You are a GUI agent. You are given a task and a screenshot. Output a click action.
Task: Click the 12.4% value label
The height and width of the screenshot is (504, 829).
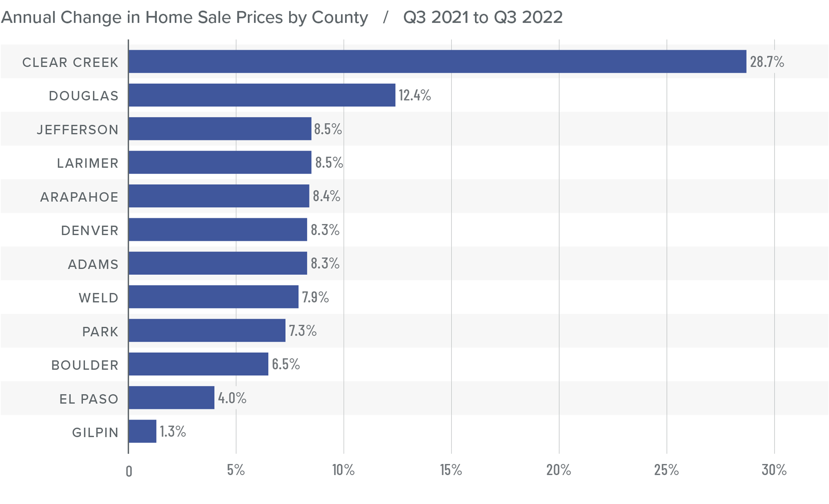tap(414, 95)
